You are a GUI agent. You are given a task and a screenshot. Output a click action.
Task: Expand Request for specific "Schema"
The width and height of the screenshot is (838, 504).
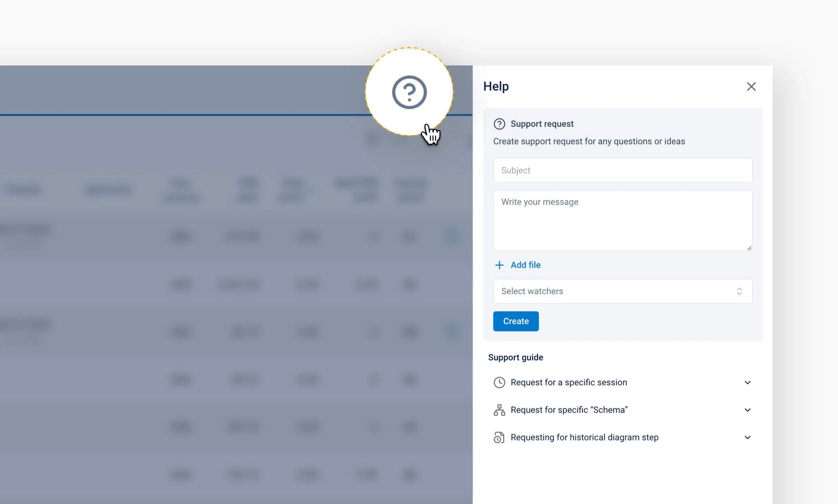(x=569, y=410)
